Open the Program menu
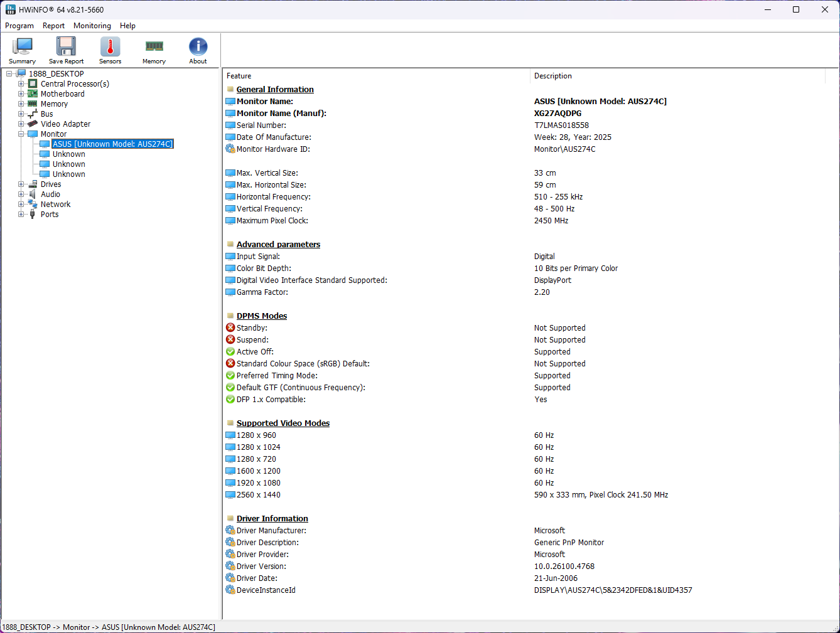The image size is (840, 633). coord(19,26)
